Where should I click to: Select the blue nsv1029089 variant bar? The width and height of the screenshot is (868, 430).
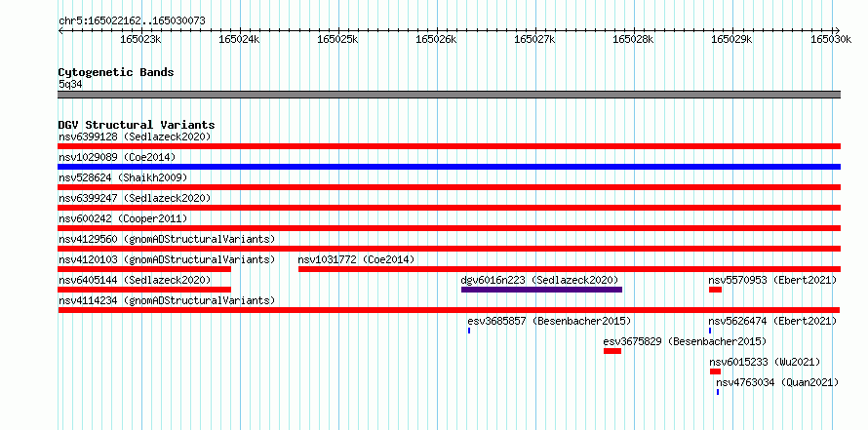pyautogui.click(x=449, y=167)
